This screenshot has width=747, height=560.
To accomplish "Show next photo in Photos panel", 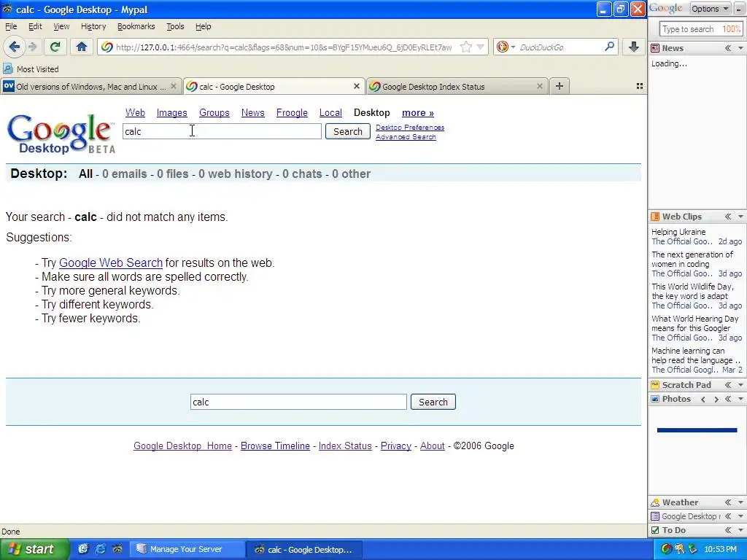I will tap(716, 399).
